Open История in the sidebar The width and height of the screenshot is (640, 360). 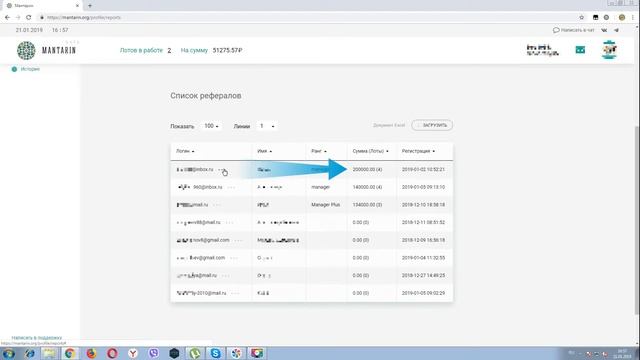tap(30, 69)
